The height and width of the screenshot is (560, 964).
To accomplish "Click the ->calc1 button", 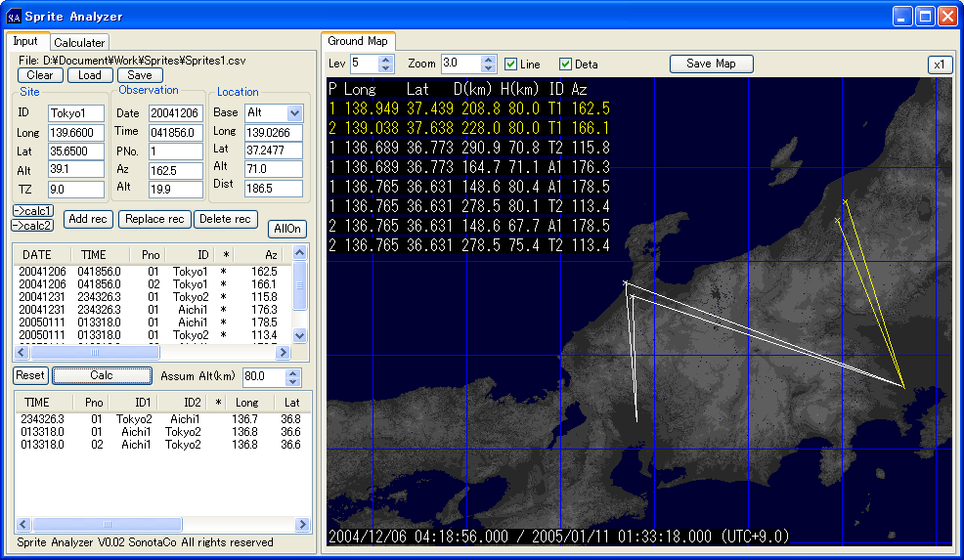I will 33,211.
